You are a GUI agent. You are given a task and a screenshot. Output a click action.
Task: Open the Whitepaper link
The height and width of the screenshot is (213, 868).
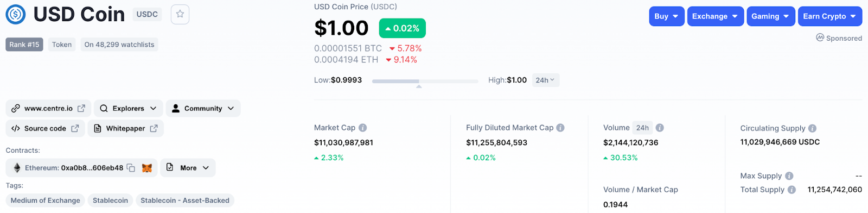[x=125, y=128]
